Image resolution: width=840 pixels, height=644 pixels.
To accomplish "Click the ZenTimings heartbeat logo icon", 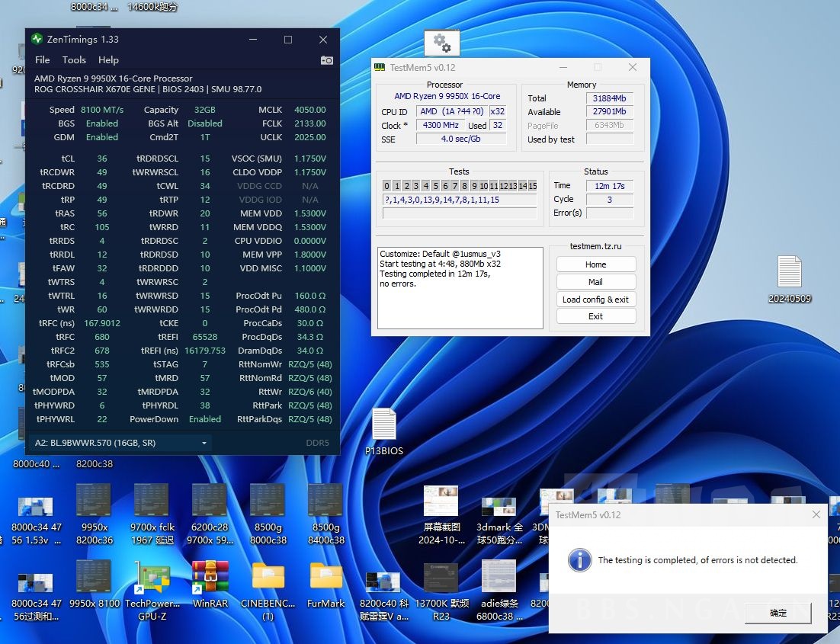I will point(35,39).
